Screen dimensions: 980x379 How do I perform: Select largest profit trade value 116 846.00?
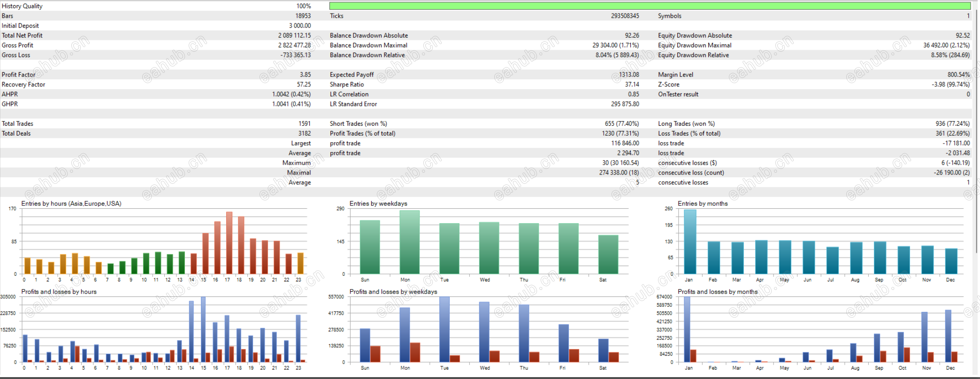point(625,144)
